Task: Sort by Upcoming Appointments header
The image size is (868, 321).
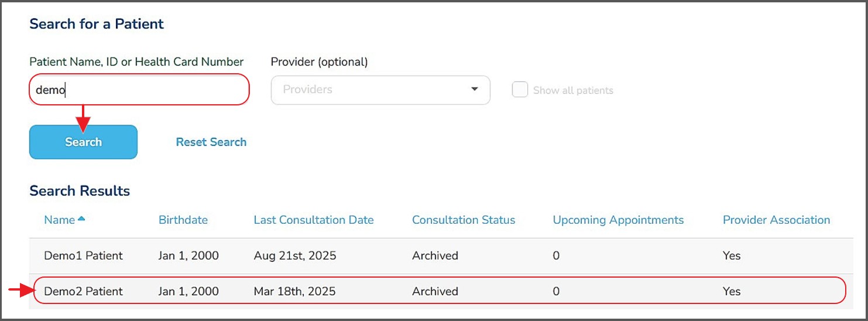Action: click(x=618, y=220)
